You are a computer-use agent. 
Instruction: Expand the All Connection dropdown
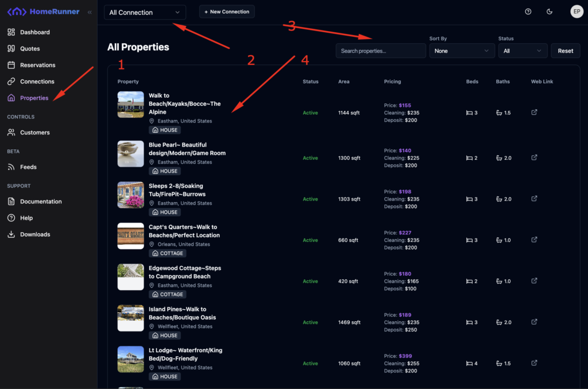(145, 13)
